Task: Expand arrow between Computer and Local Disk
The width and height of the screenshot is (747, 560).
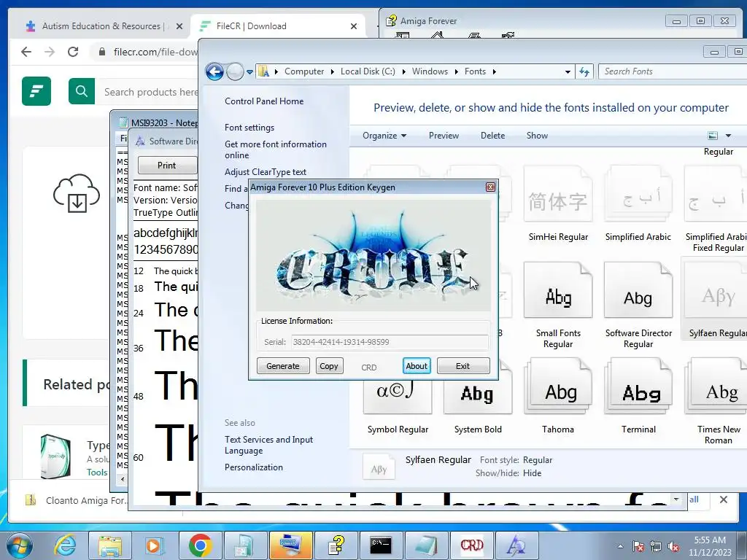Action: (x=332, y=72)
